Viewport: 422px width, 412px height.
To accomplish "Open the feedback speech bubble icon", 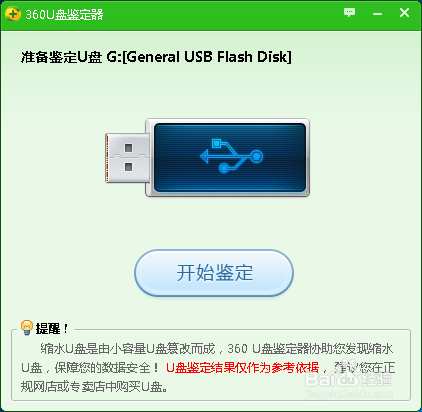I will point(349,13).
